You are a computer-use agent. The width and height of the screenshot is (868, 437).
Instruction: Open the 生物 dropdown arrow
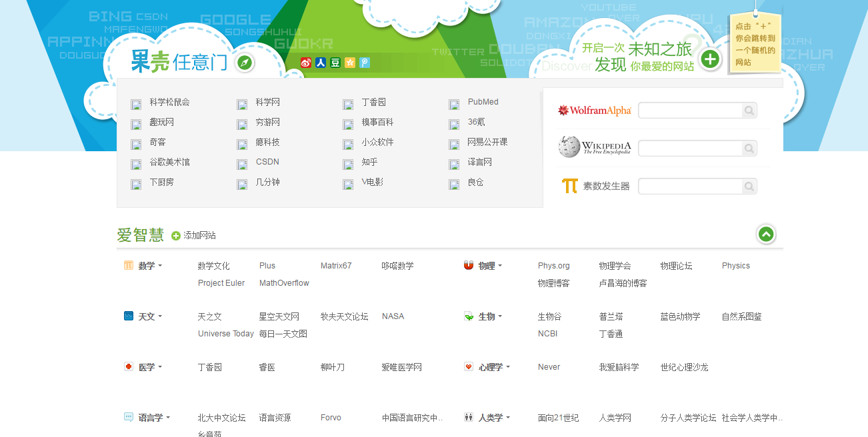coord(500,316)
